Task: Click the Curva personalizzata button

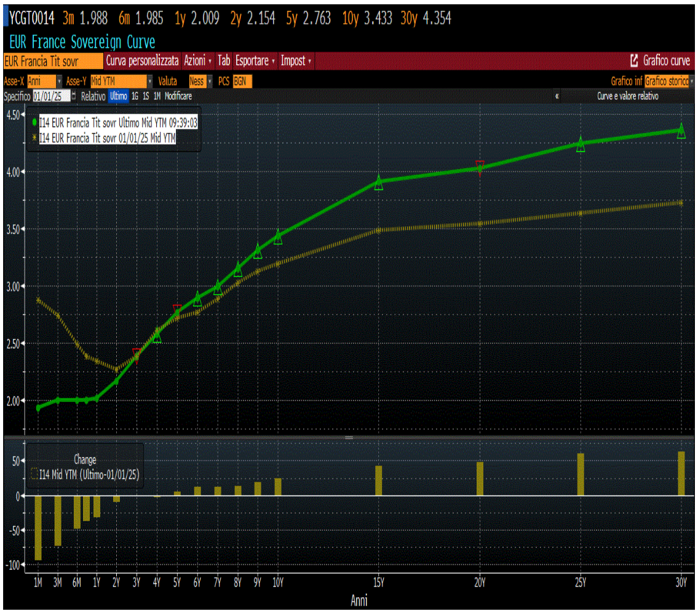Action: tap(143, 60)
